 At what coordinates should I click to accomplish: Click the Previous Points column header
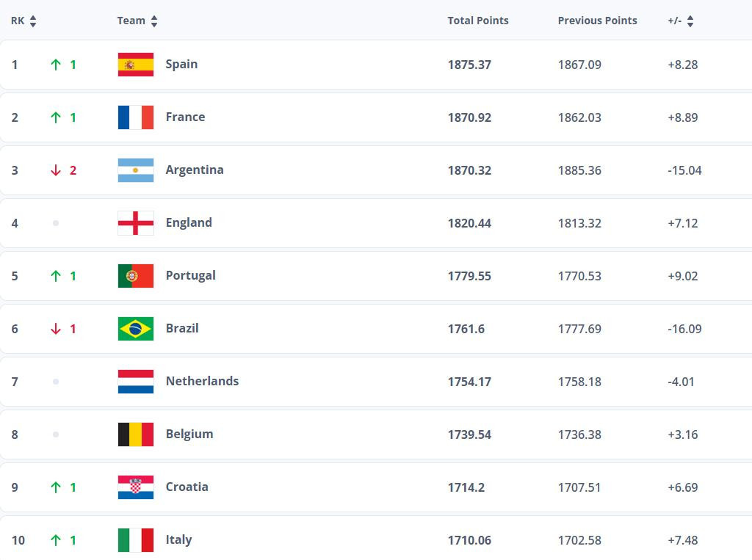(x=598, y=21)
